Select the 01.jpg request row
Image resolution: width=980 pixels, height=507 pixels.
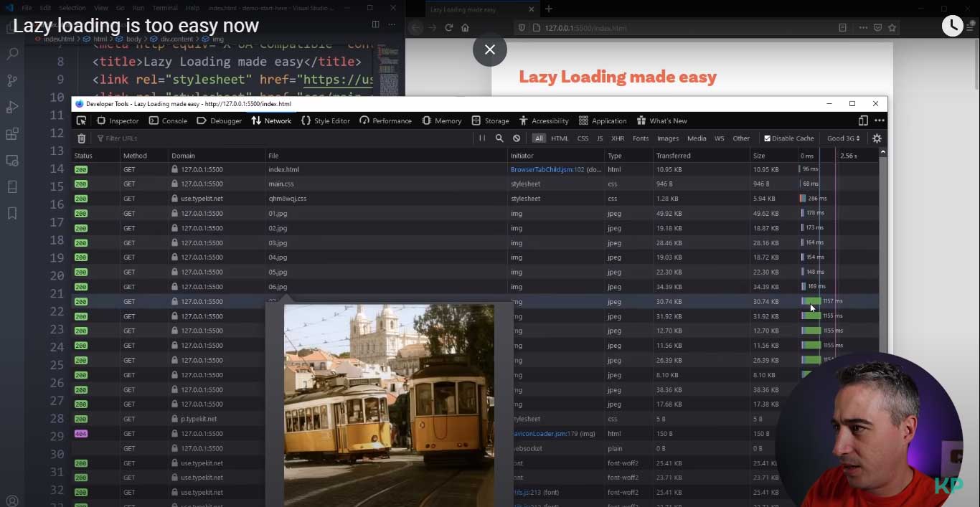(278, 214)
